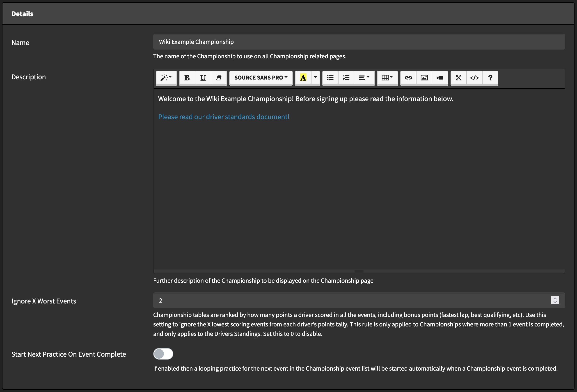Open the magic wand style dropdown
The image size is (577, 392).
(166, 78)
